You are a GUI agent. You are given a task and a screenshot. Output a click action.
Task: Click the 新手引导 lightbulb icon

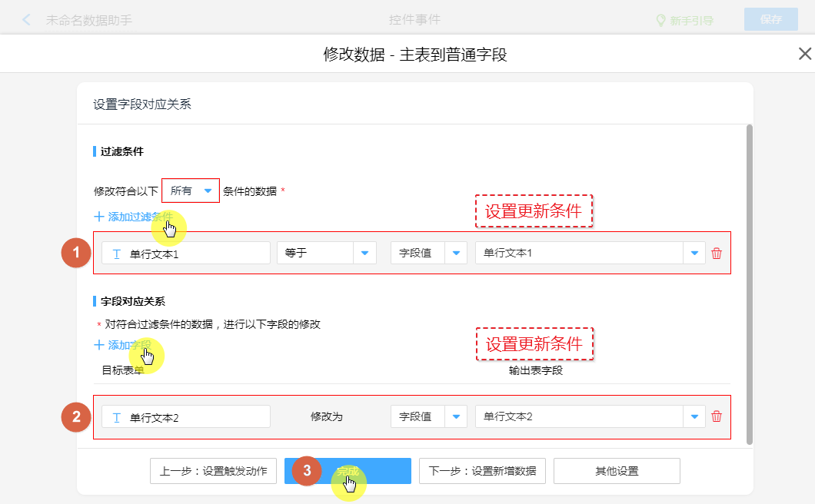coord(660,21)
